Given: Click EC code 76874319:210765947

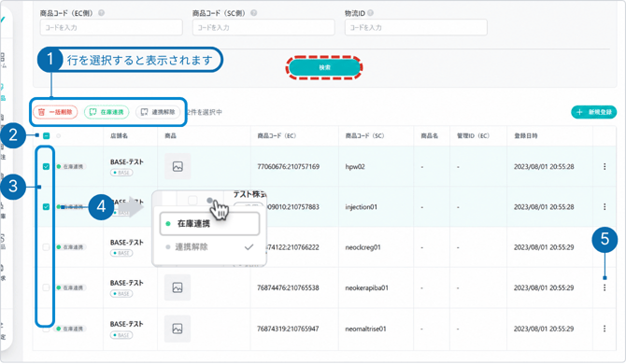Looking at the screenshot, I should (288, 329).
